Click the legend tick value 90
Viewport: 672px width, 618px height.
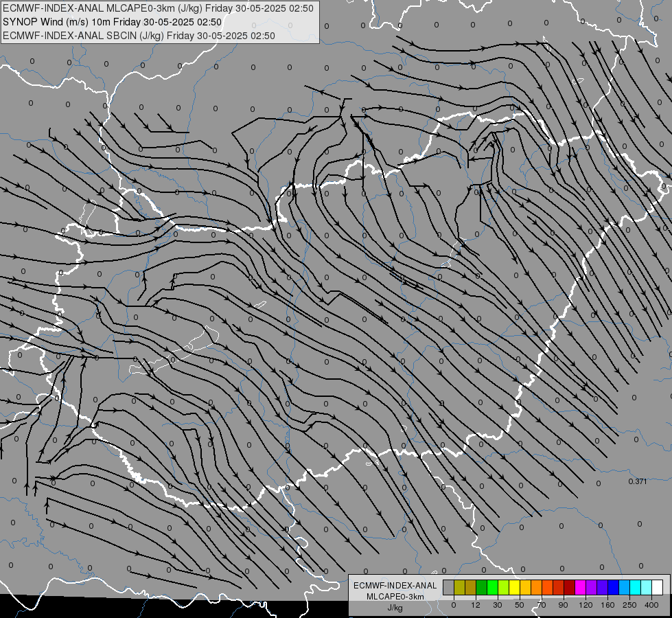[563, 605]
